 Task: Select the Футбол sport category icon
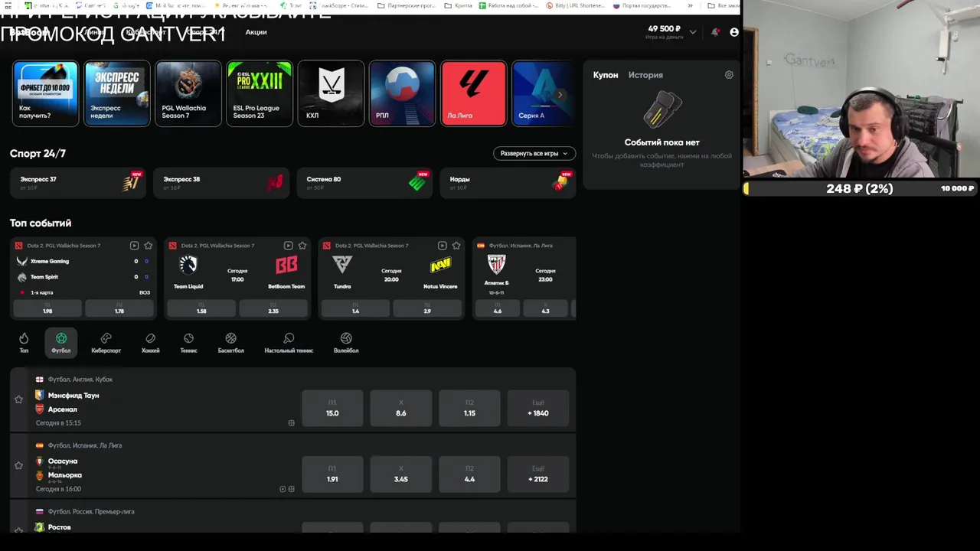click(61, 342)
